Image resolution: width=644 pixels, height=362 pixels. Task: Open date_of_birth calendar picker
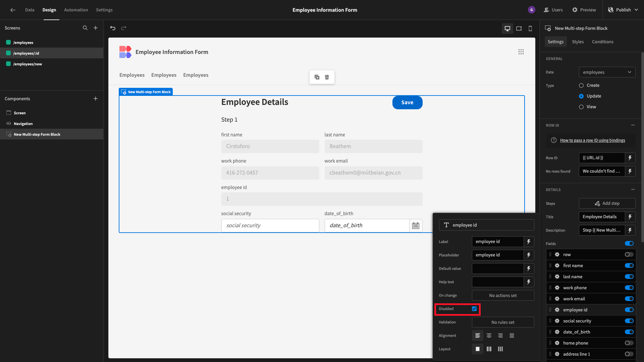416,226
